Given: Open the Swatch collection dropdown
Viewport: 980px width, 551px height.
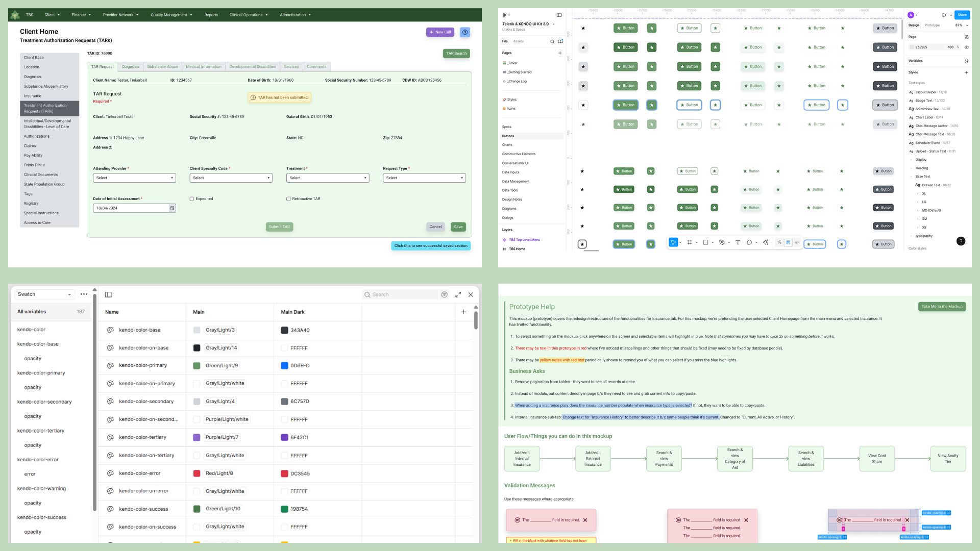Looking at the screenshot, I should tap(44, 294).
